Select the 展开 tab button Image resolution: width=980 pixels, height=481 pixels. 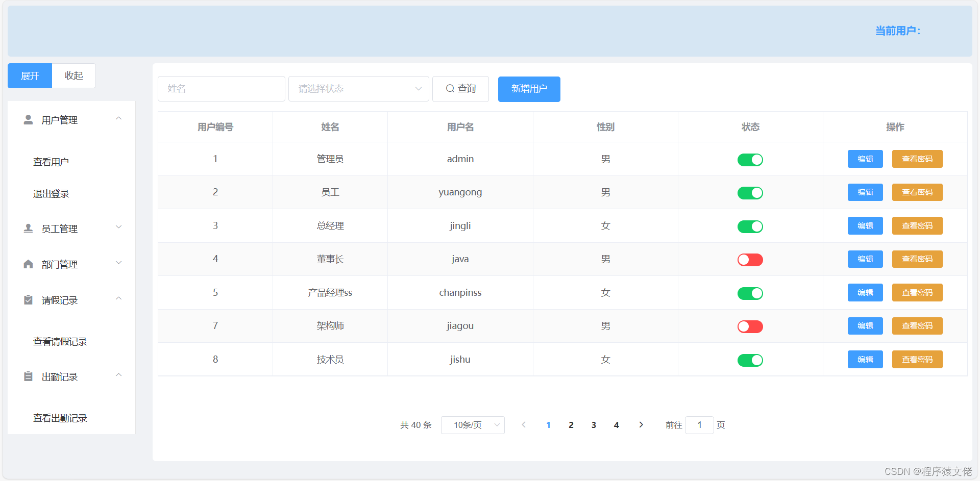[30, 75]
